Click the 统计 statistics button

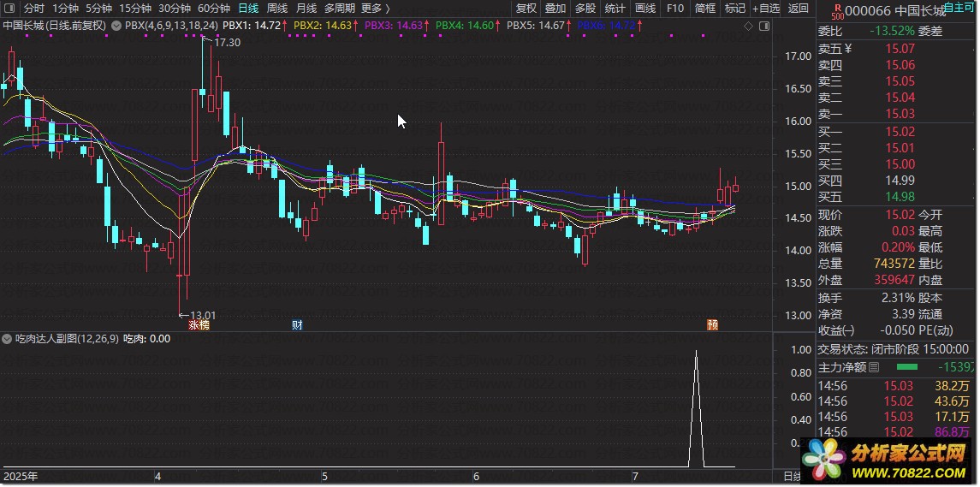point(615,8)
